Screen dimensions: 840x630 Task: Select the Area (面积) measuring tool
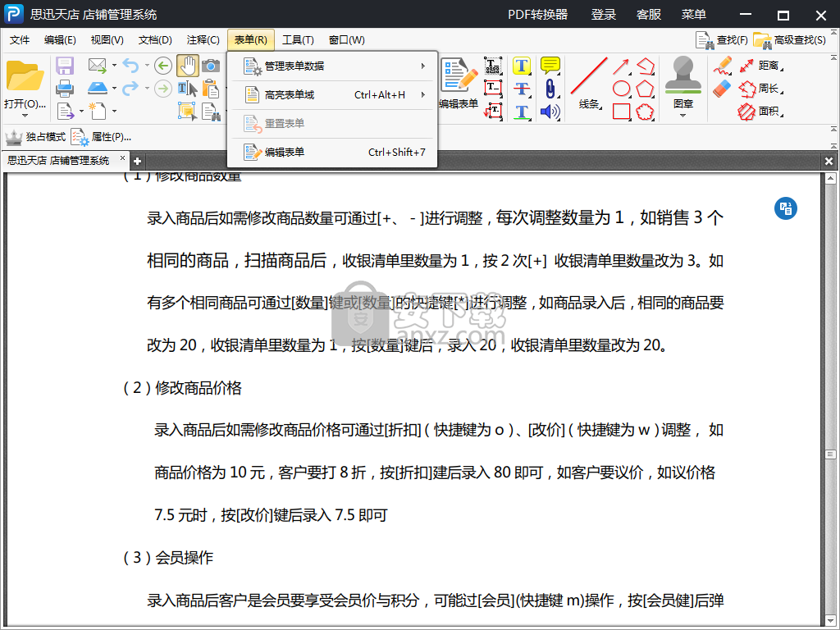[761, 112]
